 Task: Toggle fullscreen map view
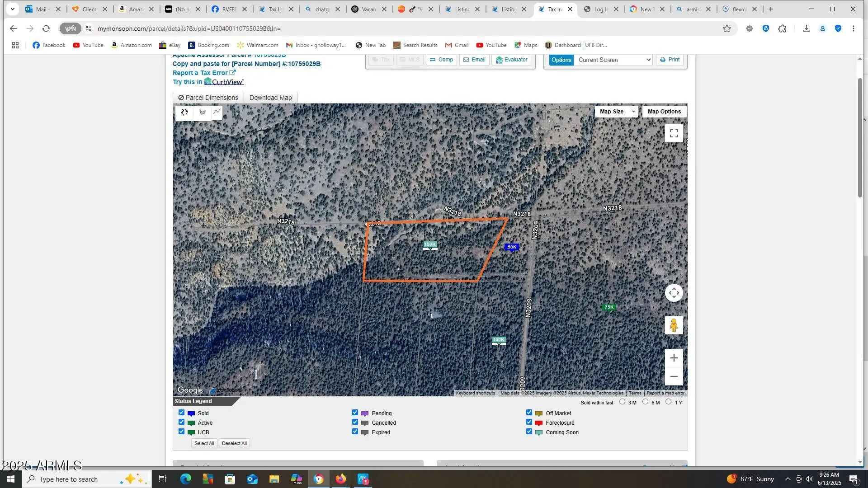674,133
